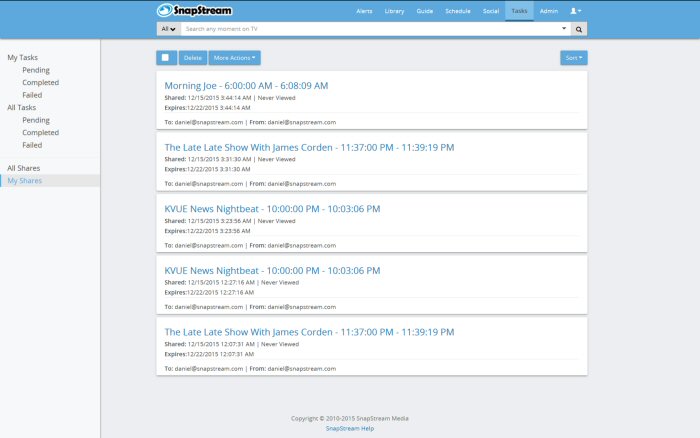Screen dimensions: 700x438
Task: Select Failed under All Tasks
Action: tap(32, 145)
